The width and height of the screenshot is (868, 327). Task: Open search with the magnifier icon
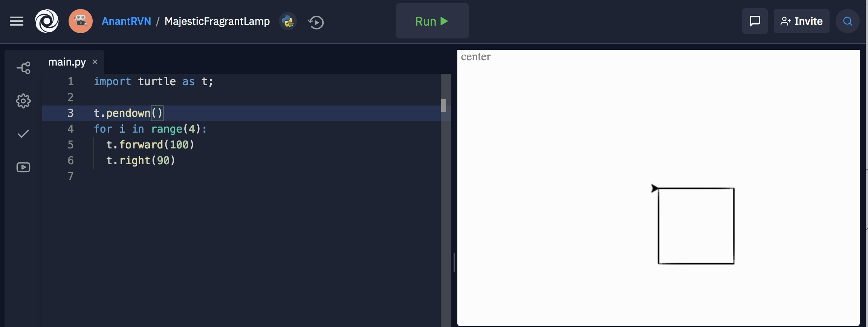coord(847,21)
